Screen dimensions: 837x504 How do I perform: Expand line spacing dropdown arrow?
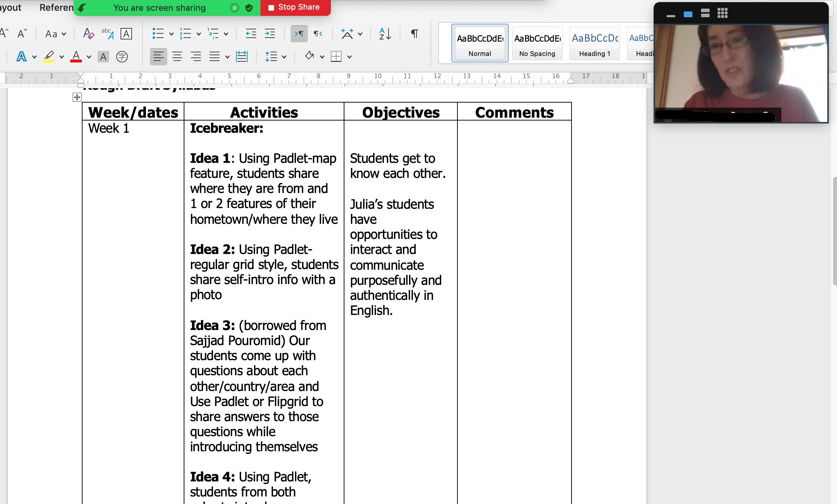click(x=284, y=57)
